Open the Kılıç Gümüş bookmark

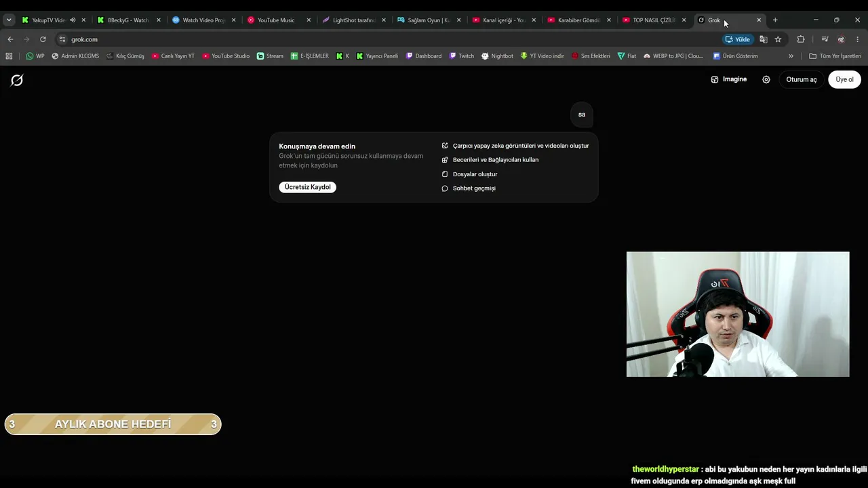point(125,56)
